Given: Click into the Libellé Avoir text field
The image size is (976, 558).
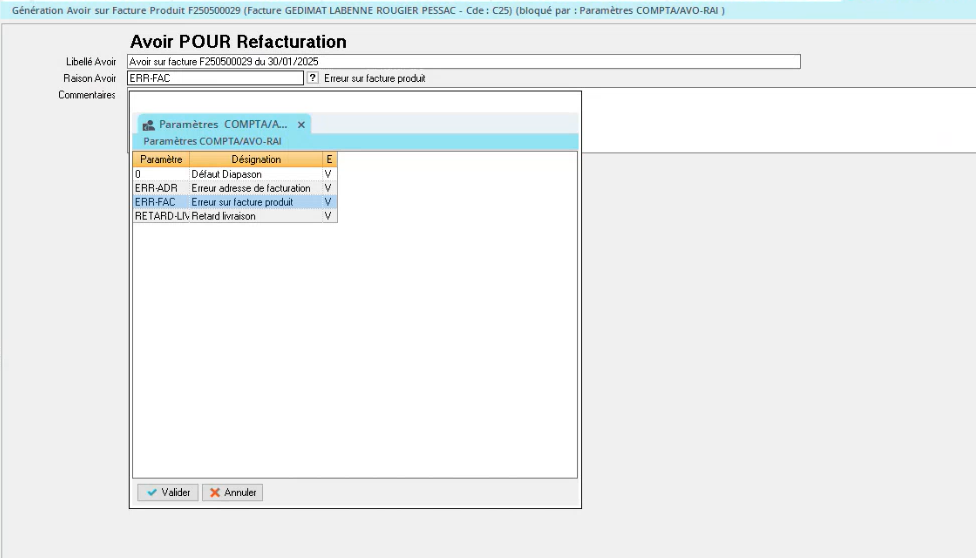Looking at the screenshot, I should pos(464,62).
